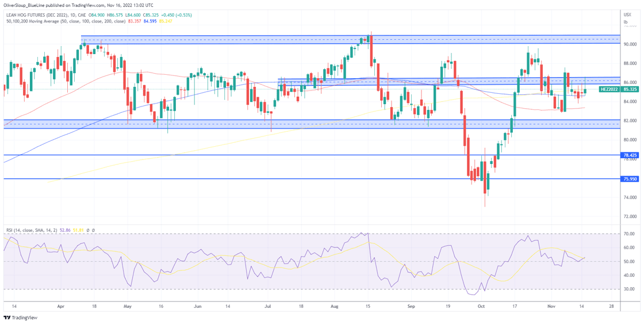Click the H86.575 high price value
This screenshot has height=324, width=644.
coord(114,15)
